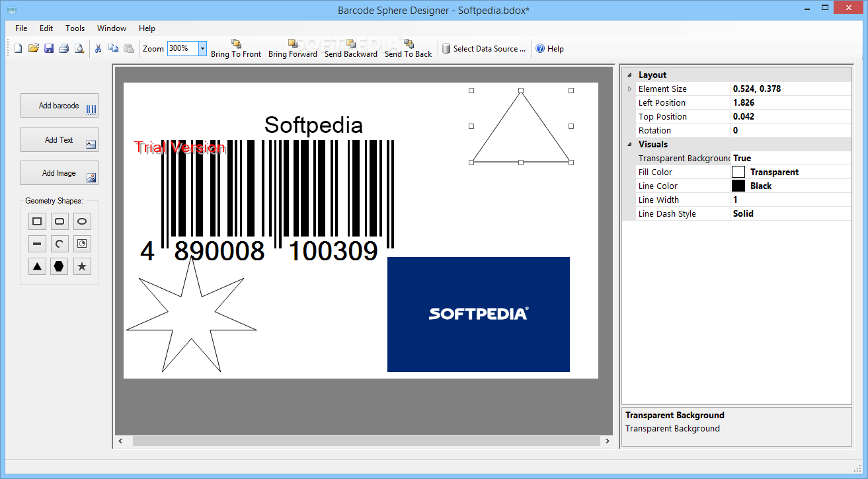Open a file using the folder icon
This screenshot has width=868, height=479.
34,48
